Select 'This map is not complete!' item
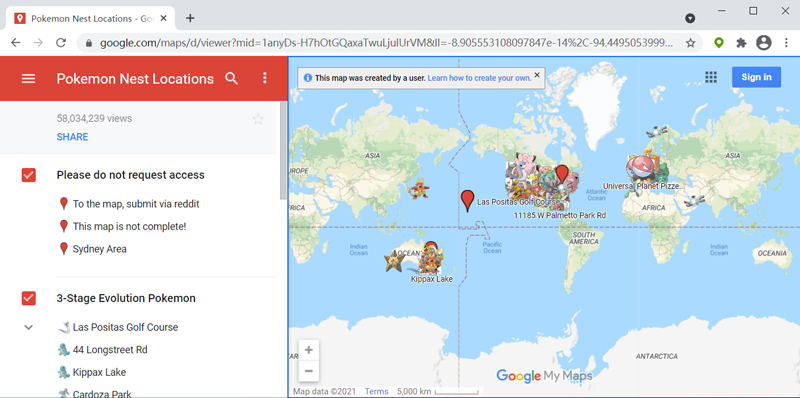Image resolution: width=800 pixels, height=398 pixels. (130, 227)
